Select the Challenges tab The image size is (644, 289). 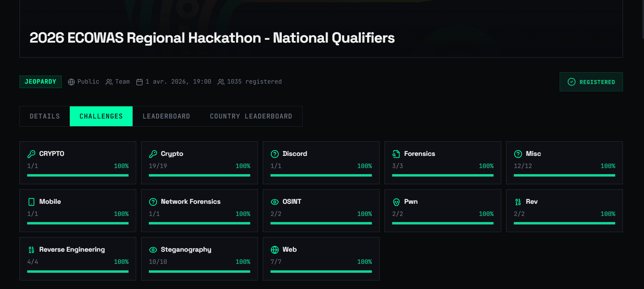(101, 116)
